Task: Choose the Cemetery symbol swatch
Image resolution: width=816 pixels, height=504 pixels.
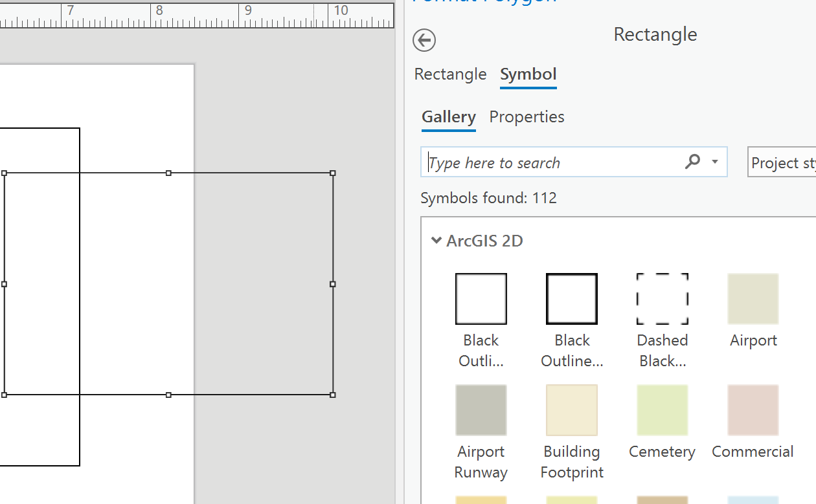Action: tap(663, 410)
